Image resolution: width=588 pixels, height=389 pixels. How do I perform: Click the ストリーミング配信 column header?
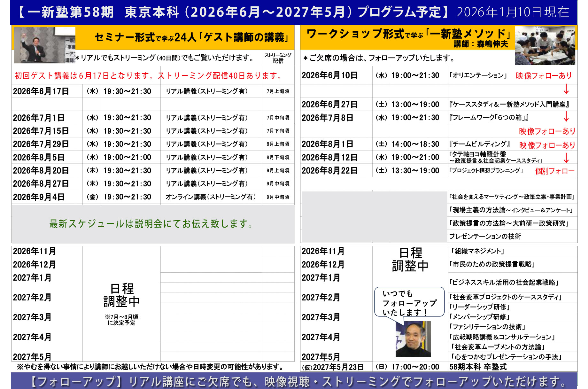(278, 58)
